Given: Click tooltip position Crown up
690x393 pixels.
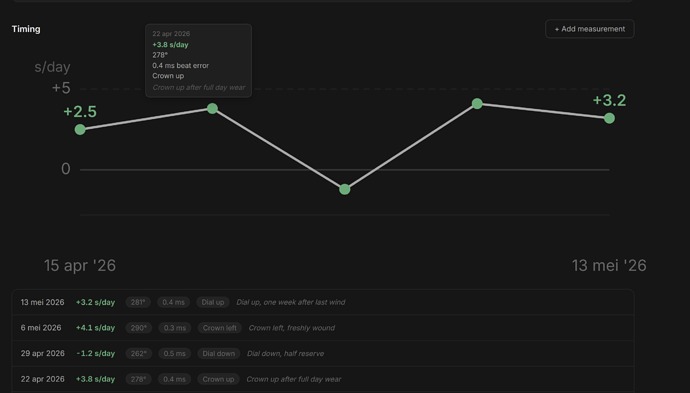Looking at the screenshot, I should pos(168,76).
